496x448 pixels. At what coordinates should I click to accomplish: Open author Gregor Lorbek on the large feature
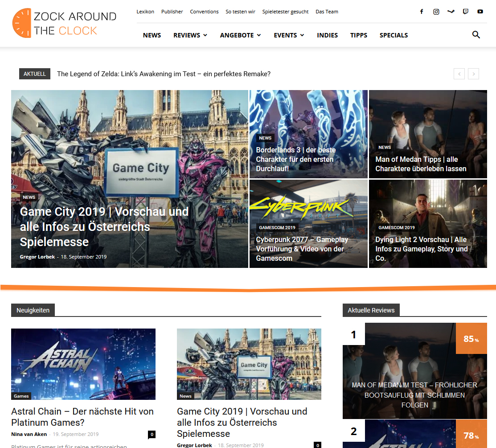(x=37, y=257)
